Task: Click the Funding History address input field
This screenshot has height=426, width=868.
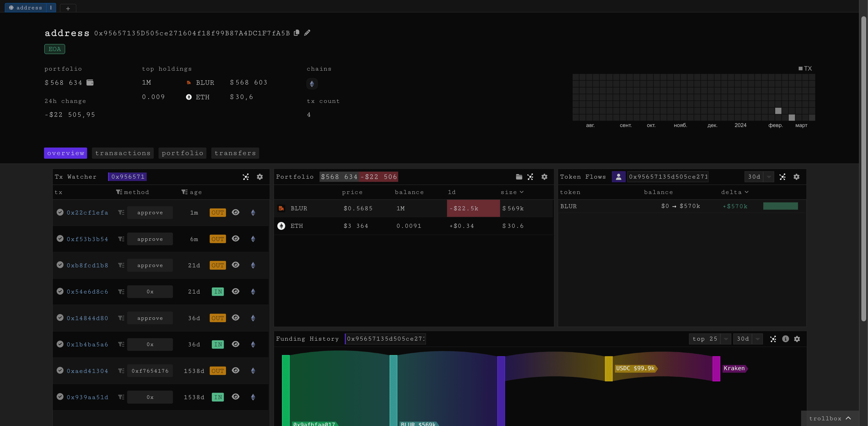Action: [x=385, y=339]
